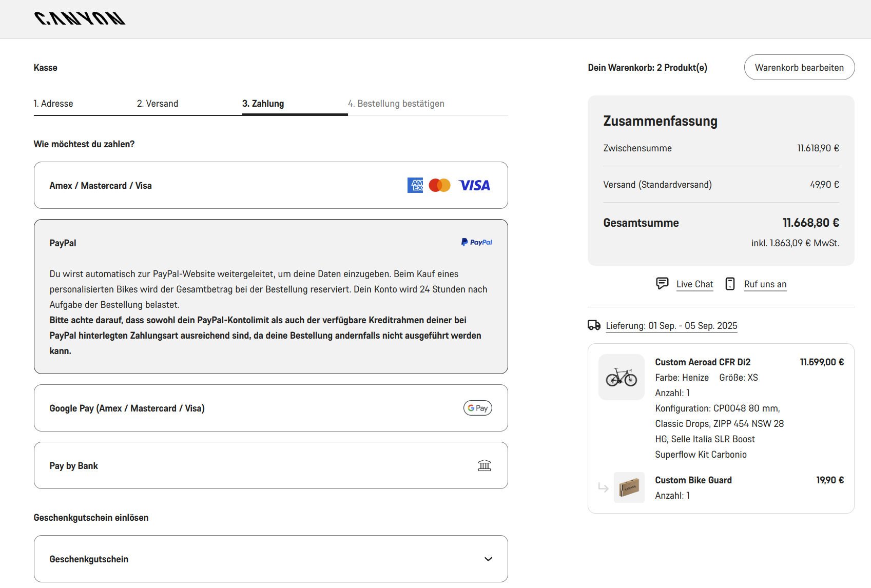Select Google Pay as payment method
This screenshot has width=871, height=588.
[x=205, y=408]
